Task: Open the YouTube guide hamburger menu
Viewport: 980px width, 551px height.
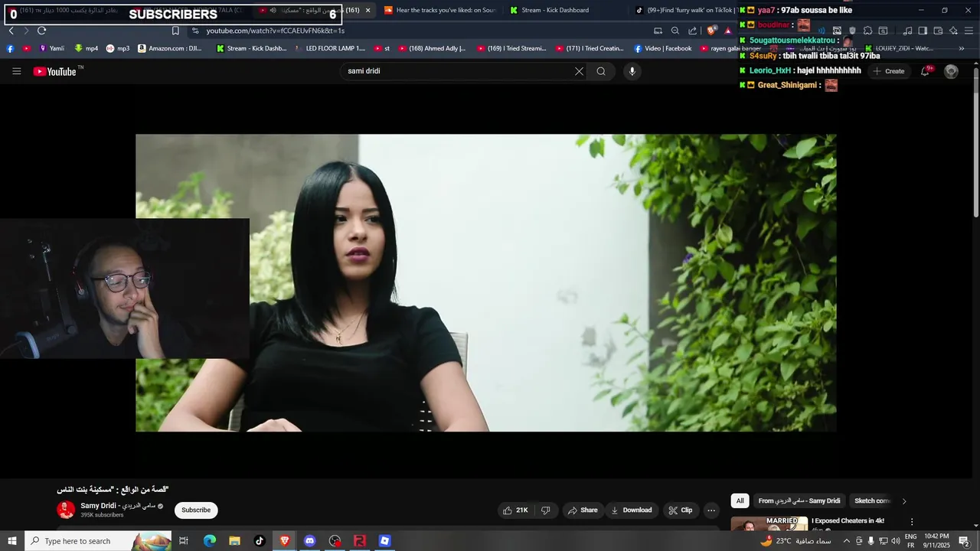Action: (16, 71)
